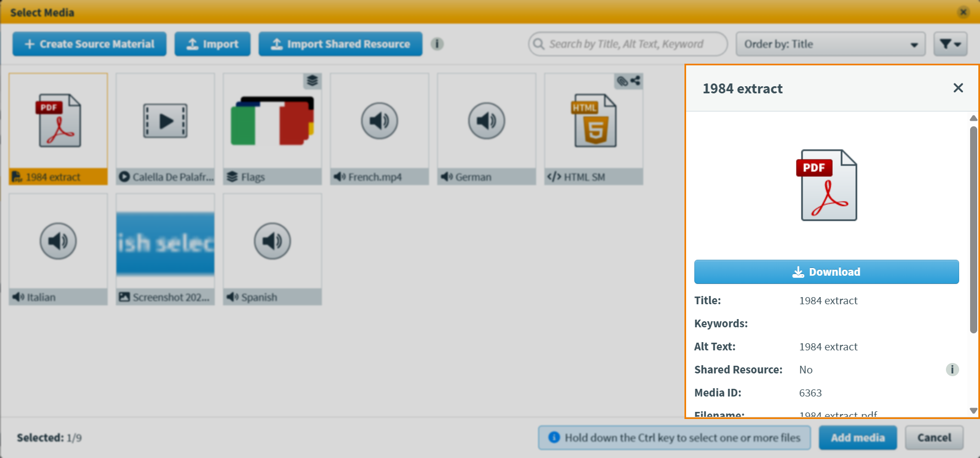Click the layers icon on Flags thumbnail
Viewport: 980px width, 458px height.
pos(313,81)
